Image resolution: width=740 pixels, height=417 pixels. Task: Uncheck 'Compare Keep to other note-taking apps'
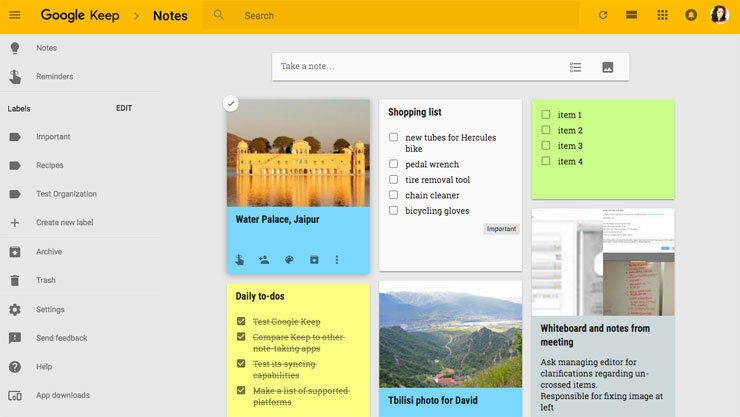241,337
